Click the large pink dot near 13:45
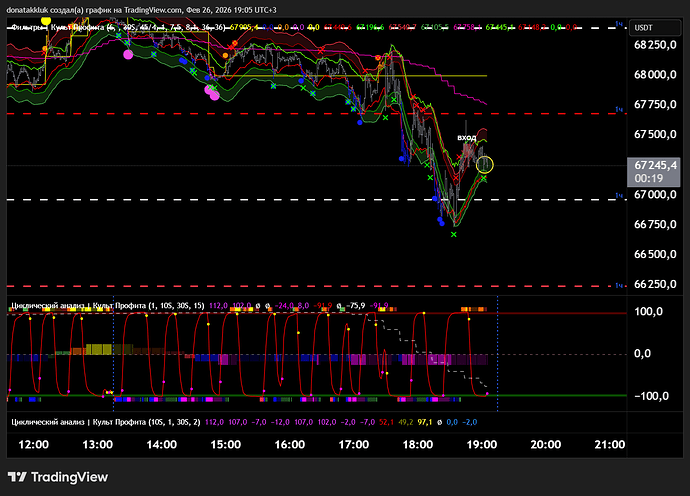This screenshot has width=690, height=496. coord(211,91)
